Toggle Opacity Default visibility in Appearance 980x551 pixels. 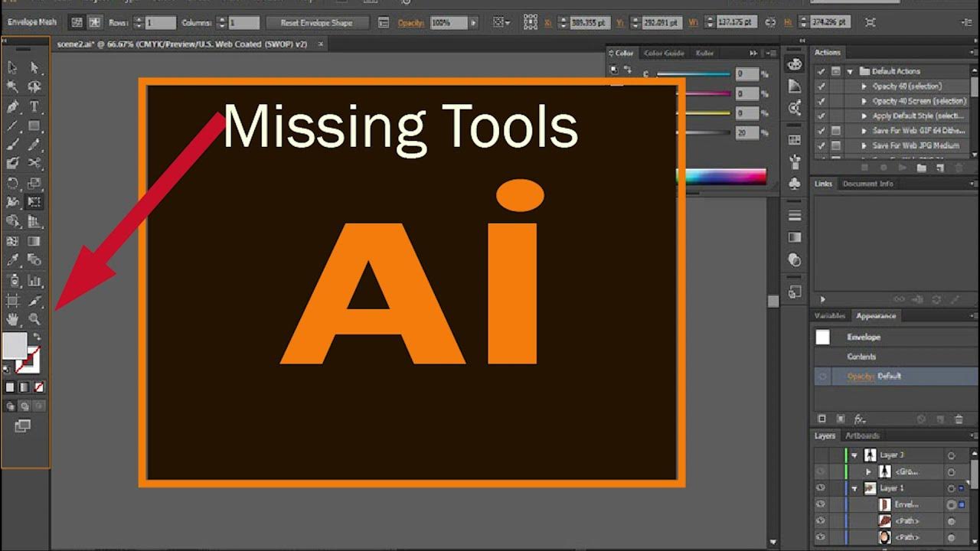click(822, 377)
